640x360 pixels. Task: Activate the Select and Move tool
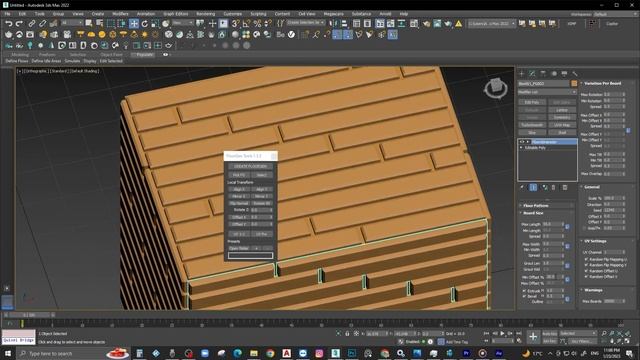134,24
